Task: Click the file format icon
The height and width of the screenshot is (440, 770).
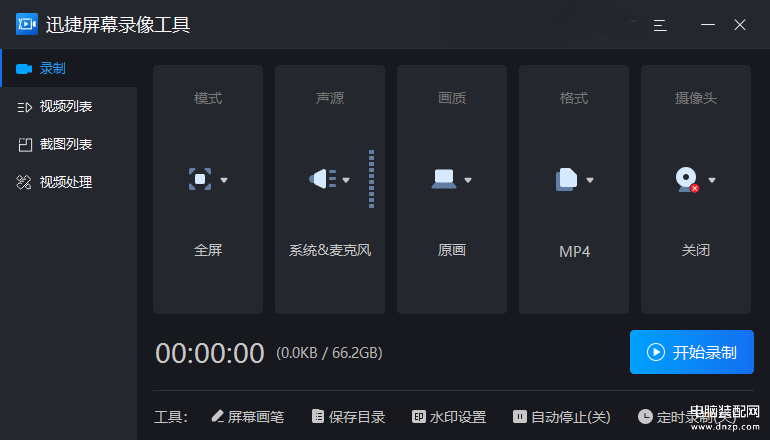Action: 566,179
